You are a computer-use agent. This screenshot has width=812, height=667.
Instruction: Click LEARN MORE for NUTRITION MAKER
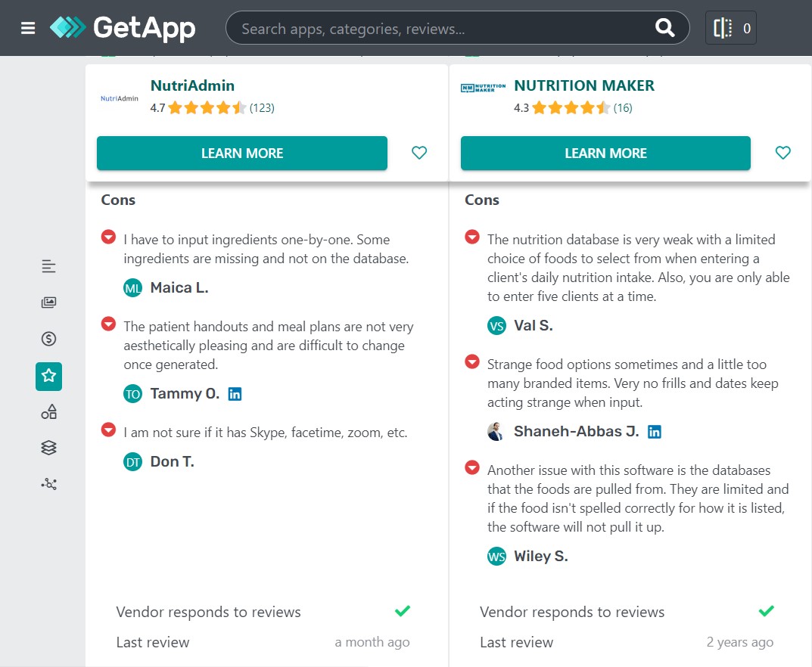605,153
